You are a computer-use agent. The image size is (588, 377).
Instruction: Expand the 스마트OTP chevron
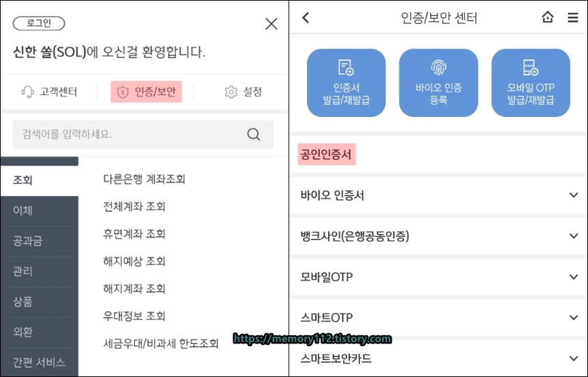[574, 317]
